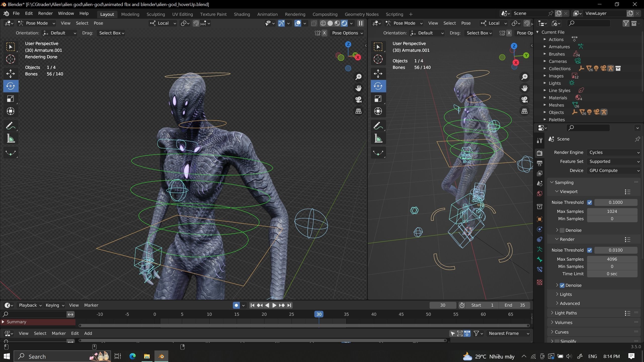Click camera view icon in right viewport
Image resolution: width=644 pixels, height=362 pixels.
(525, 100)
